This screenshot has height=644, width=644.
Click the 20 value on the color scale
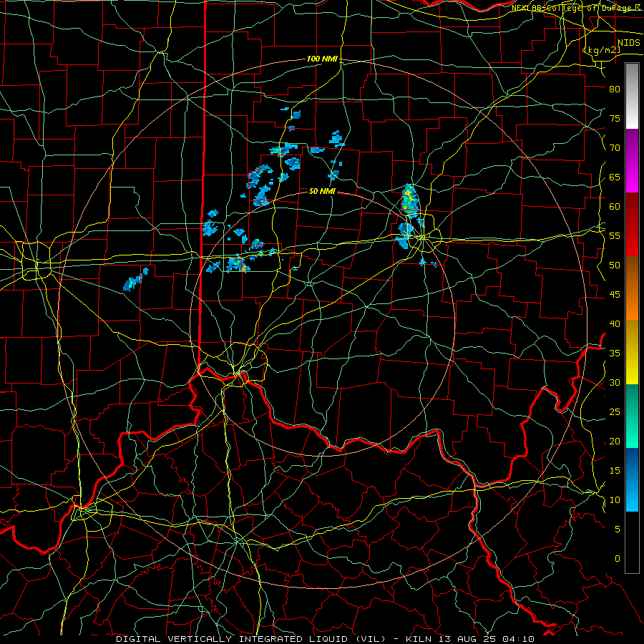615,441
